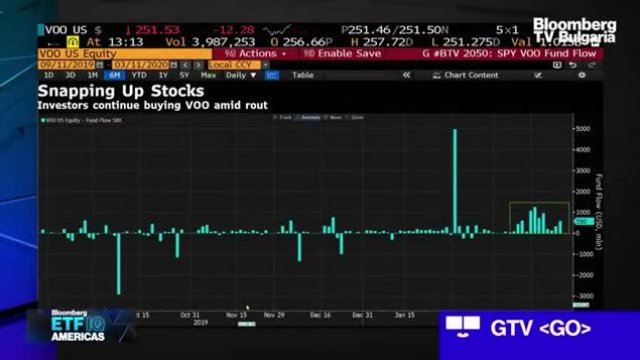Click the redo arrow icon

point(592,65)
